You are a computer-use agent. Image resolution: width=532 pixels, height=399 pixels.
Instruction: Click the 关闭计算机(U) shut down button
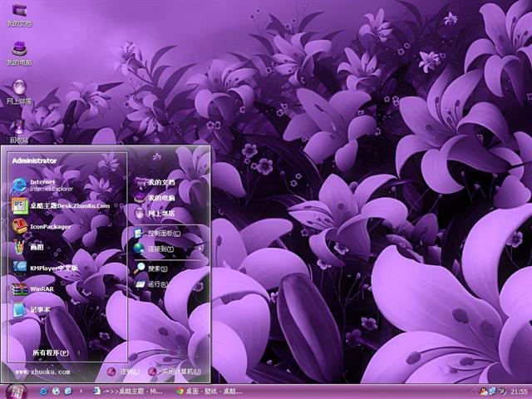point(175,372)
